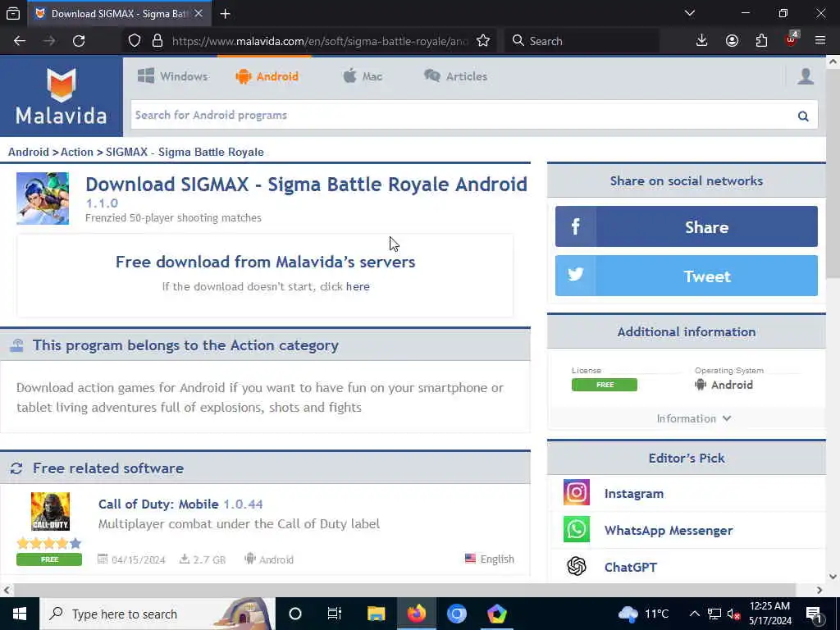Close the Download SIGMAX browser tab

pos(199,13)
